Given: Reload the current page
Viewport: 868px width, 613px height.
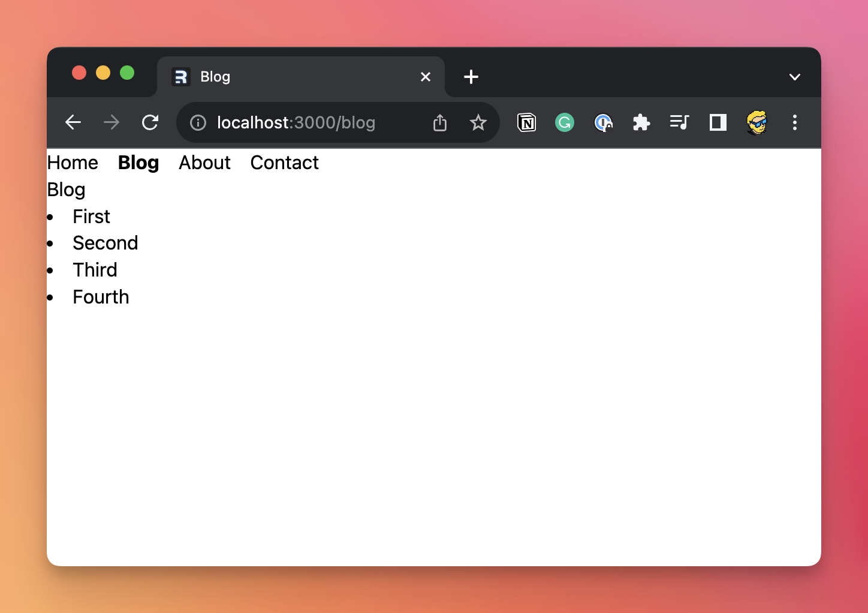Looking at the screenshot, I should (150, 122).
